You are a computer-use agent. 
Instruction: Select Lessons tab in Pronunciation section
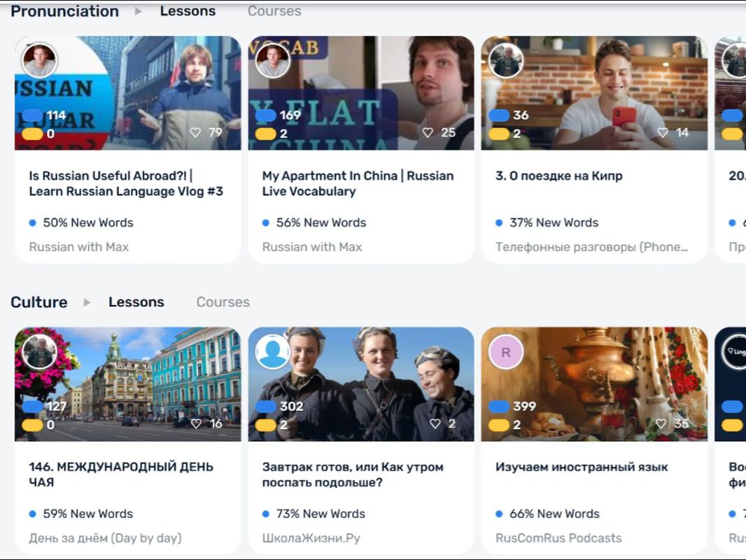click(188, 11)
